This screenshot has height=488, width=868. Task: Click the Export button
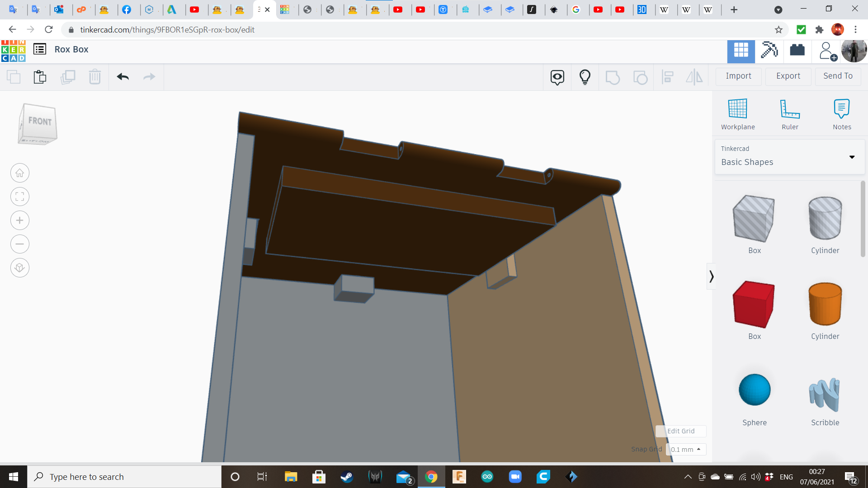(x=788, y=76)
